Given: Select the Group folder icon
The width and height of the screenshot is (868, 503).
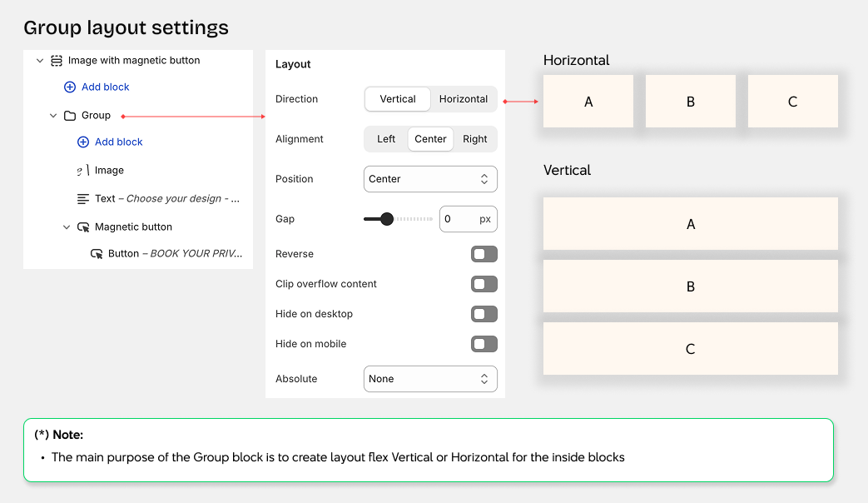Looking at the screenshot, I should point(69,115).
